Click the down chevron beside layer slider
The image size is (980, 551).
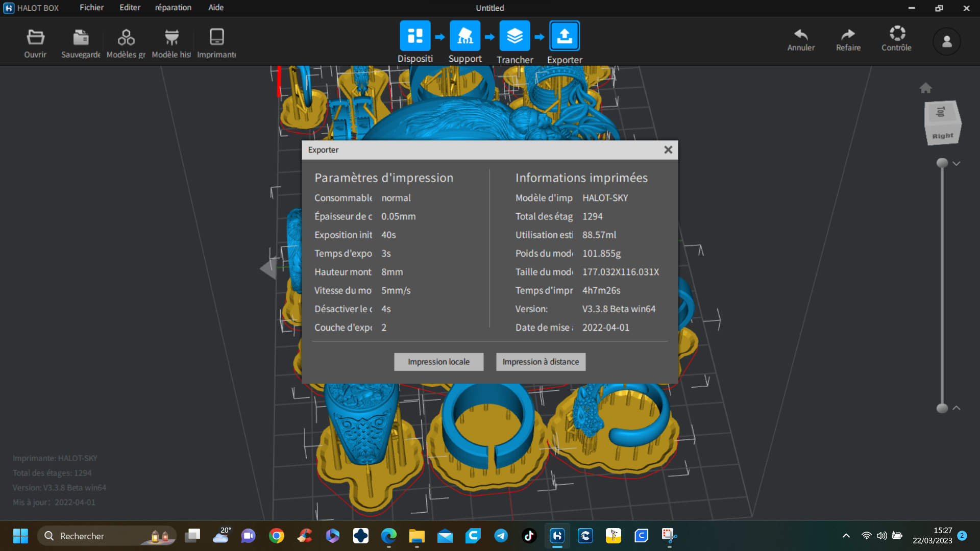tap(957, 163)
